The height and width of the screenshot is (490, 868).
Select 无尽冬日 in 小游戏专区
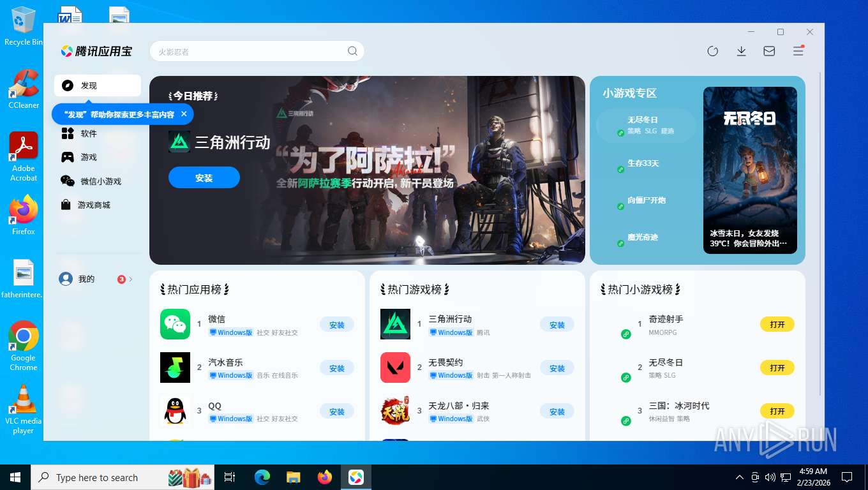pos(646,125)
